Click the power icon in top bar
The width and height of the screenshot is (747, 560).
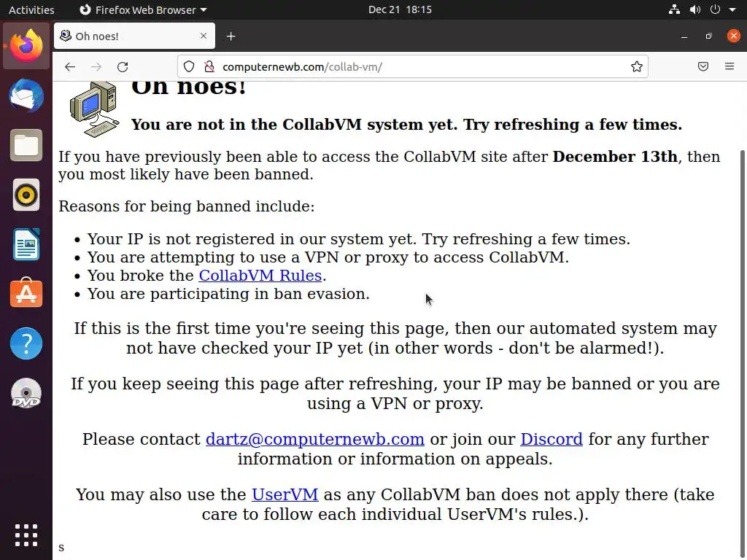pyautogui.click(x=715, y=9)
